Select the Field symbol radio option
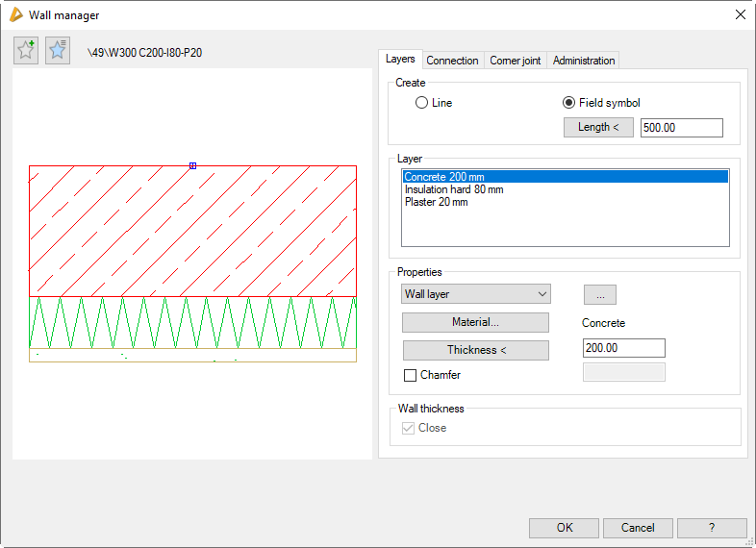The width and height of the screenshot is (756, 548). tap(568, 103)
